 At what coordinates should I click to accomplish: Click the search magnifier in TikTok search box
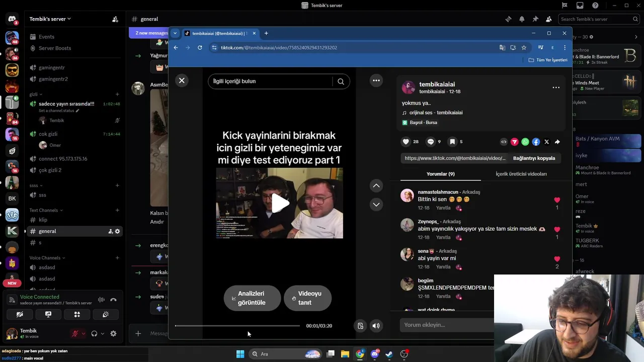click(341, 81)
